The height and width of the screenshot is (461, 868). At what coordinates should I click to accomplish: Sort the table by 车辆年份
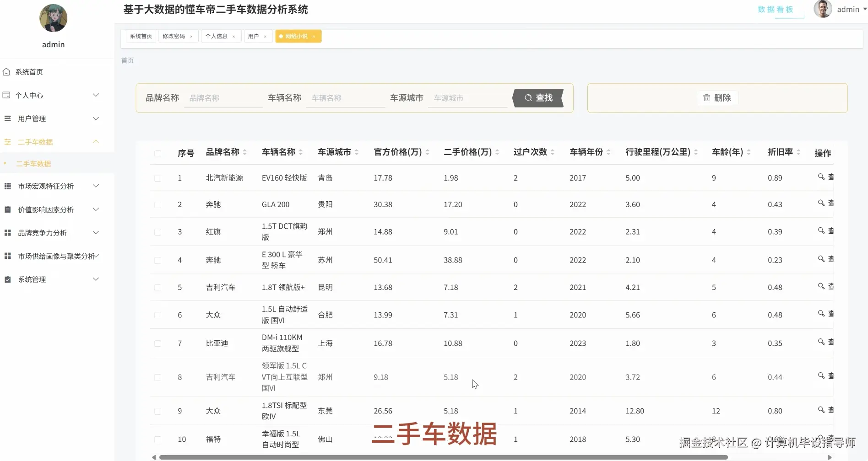click(608, 152)
